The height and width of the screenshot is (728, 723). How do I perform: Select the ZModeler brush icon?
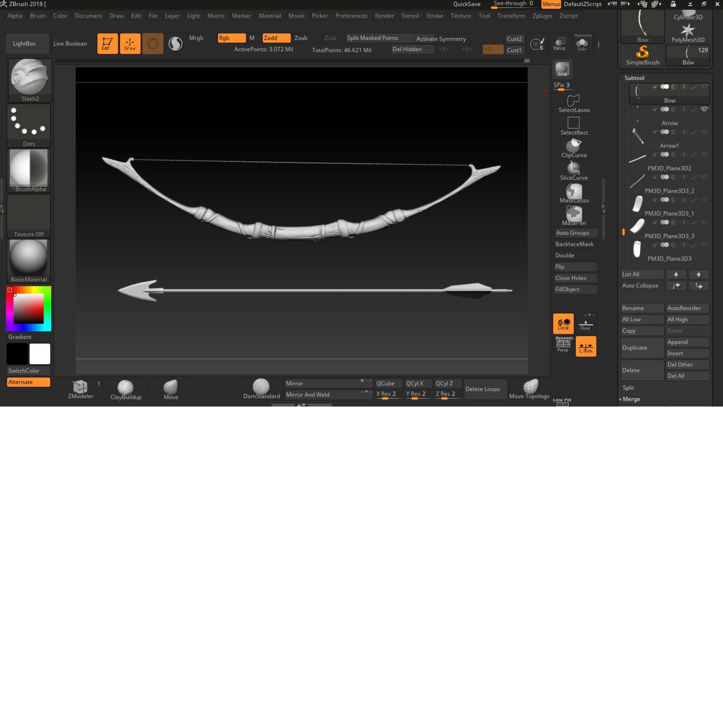point(80,387)
